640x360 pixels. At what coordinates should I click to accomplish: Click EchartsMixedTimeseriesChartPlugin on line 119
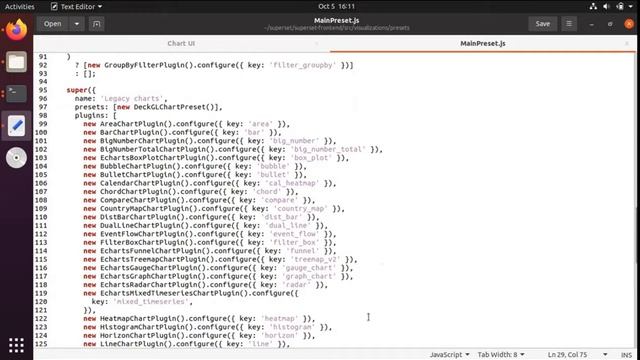[x=169, y=293]
